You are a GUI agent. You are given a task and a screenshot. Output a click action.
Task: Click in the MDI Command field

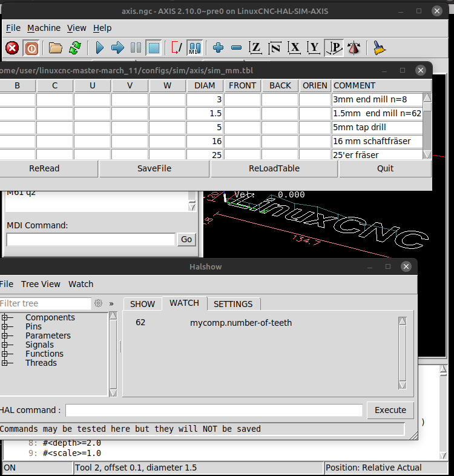91,240
